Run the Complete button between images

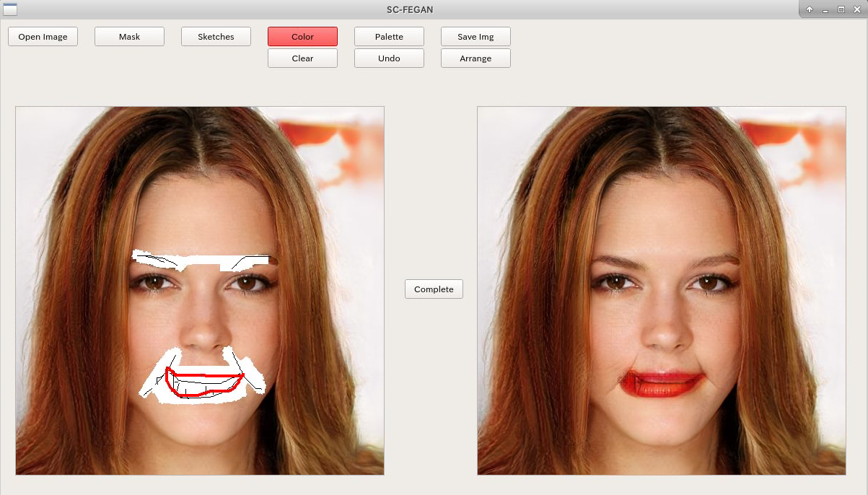[434, 289]
